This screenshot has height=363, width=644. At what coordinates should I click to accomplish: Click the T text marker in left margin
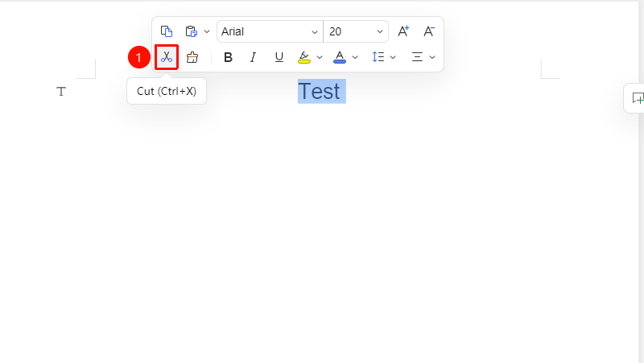coord(61,92)
